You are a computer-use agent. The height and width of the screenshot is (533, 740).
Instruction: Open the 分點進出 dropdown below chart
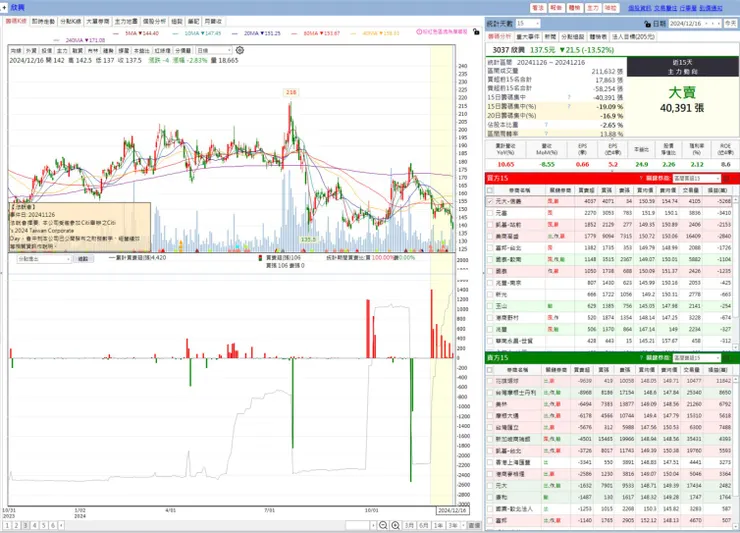[44, 259]
